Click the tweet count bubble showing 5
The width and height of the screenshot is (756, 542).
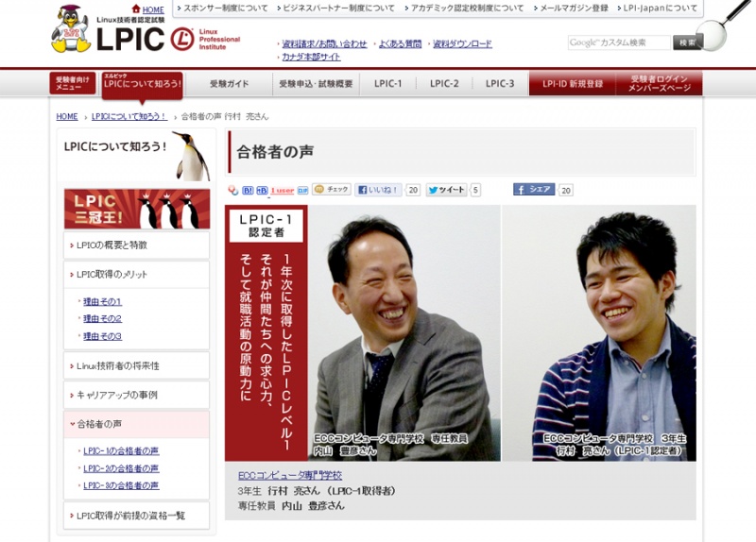[x=475, y=191]
